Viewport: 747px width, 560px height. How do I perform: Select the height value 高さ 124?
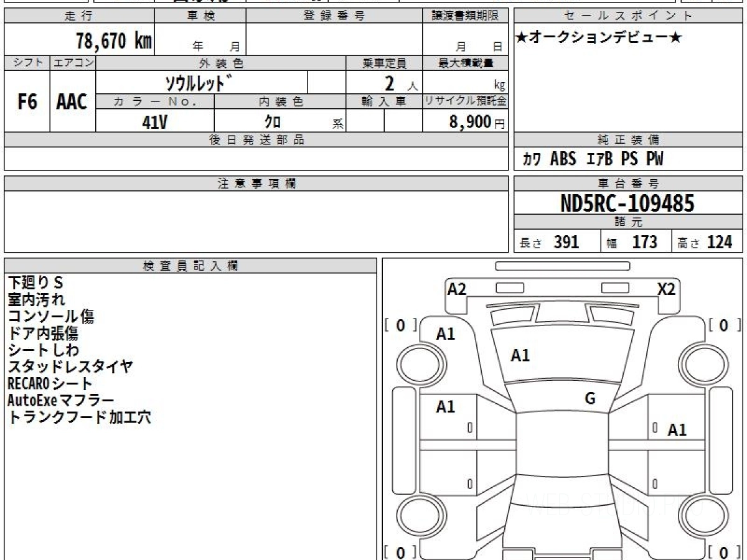coord(705,242)
